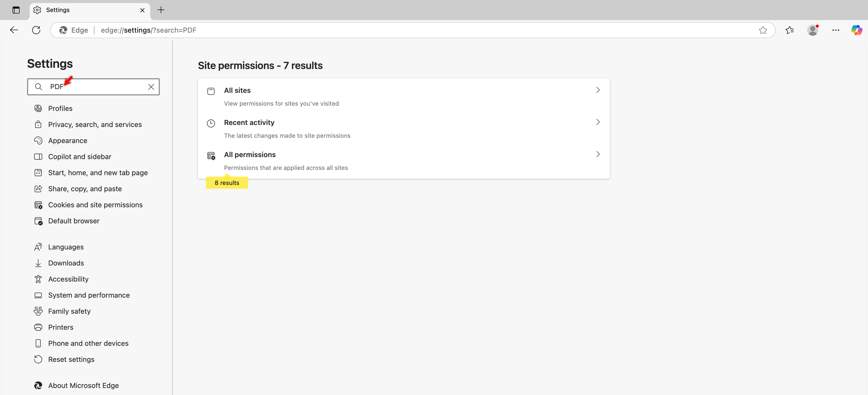The width and height of the screenshot is (868, 395).
Task: Open Settings and more ellipsis menu
Action: [x=835, y=30]
